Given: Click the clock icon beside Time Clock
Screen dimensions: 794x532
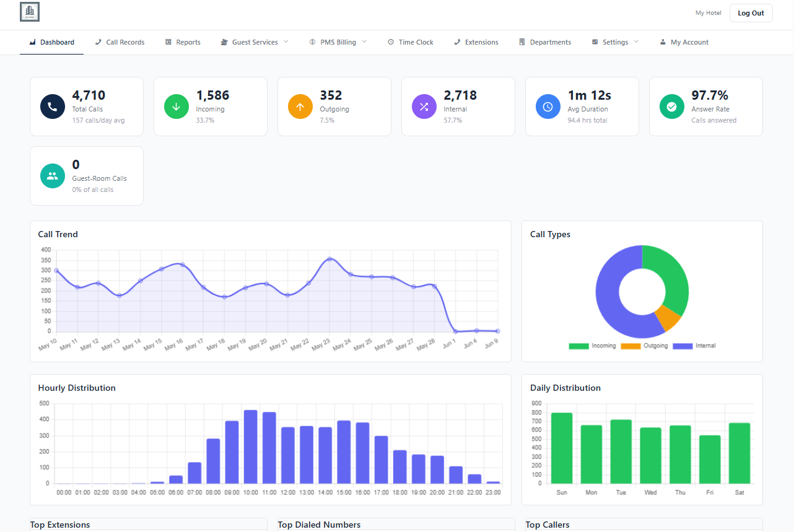Looking at the screenshot, I should click(391, 42).
